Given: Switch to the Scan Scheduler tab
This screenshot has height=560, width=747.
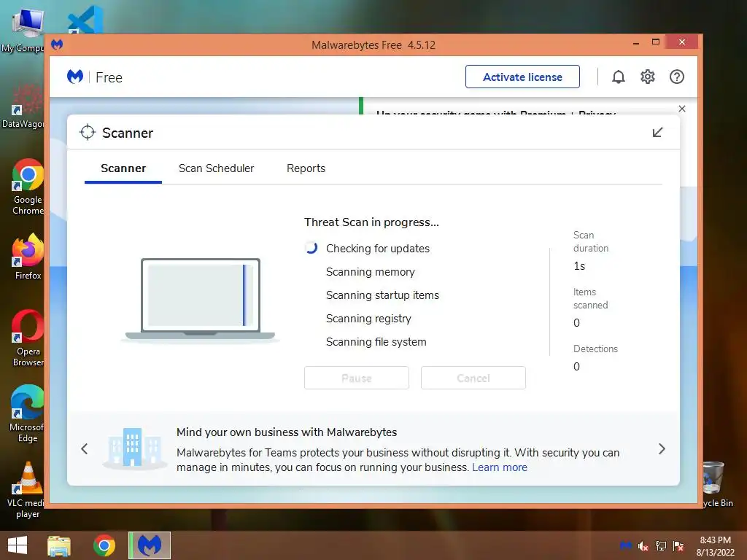Looking at the screenshot, I should 216,168.
